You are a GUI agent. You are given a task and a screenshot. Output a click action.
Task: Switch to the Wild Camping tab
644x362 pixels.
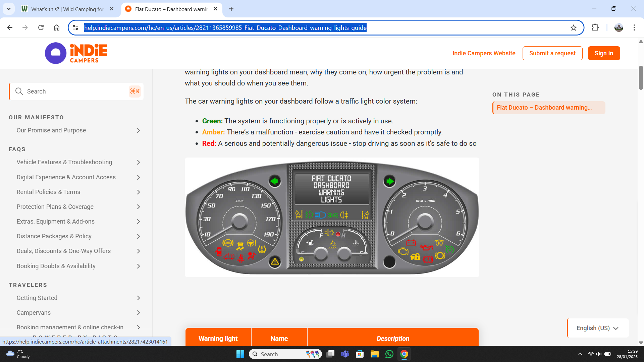click(65, 9)
